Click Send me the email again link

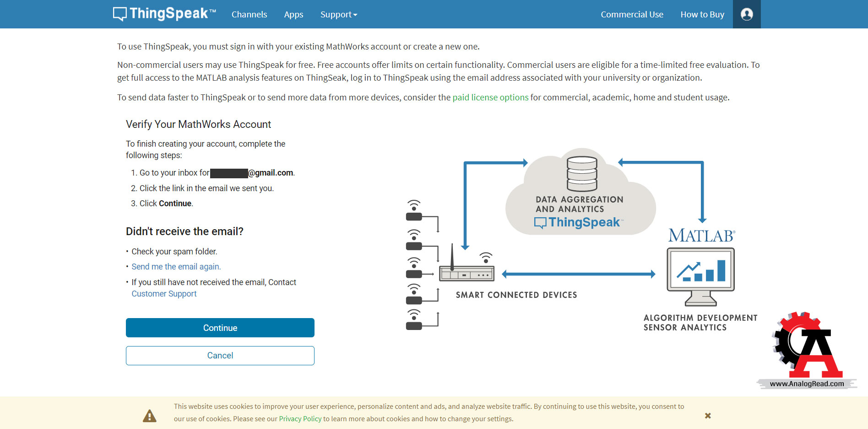pyautogui.click(x=176, y=267)
